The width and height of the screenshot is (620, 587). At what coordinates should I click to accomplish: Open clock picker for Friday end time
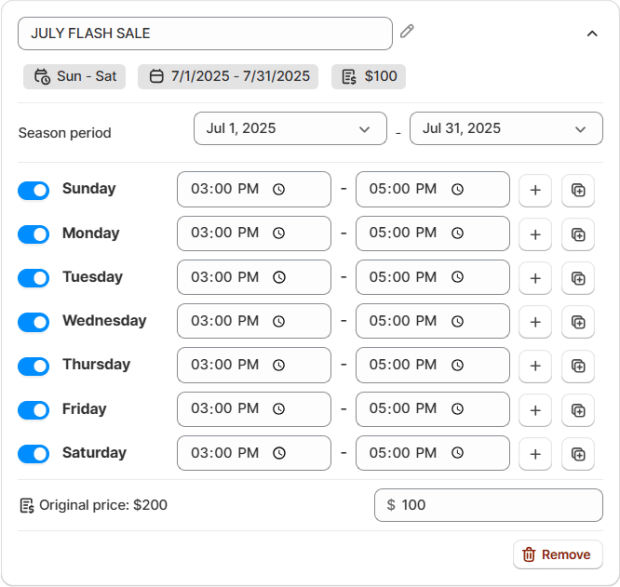coord(457,409)
